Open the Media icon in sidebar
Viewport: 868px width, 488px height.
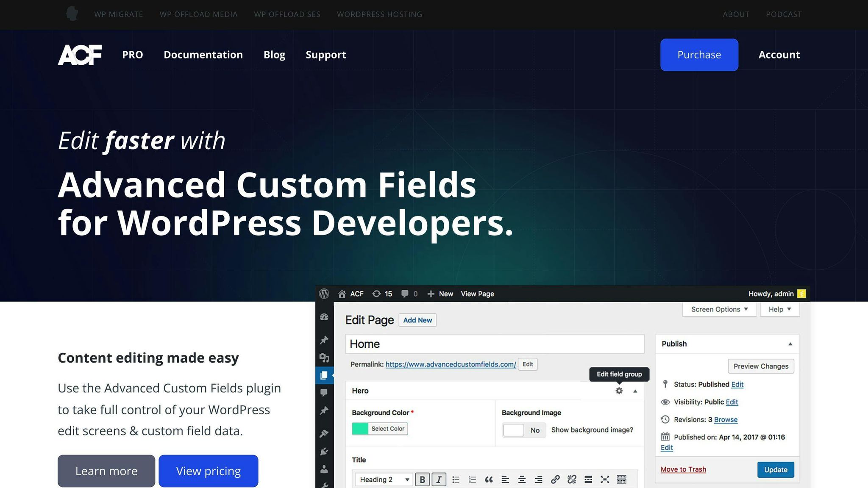(324, 358)
